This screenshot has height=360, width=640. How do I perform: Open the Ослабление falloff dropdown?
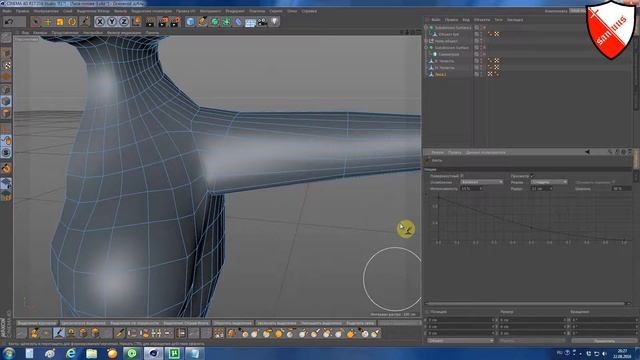pos(482,182)
